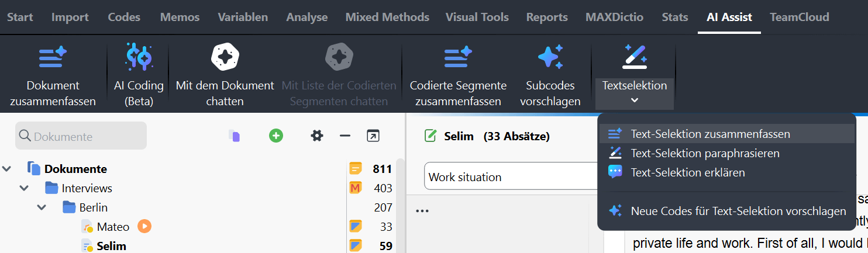Viewport: 868px width, 253px height.
Task: Open the document panel settings gear
Action: [317, 136]
